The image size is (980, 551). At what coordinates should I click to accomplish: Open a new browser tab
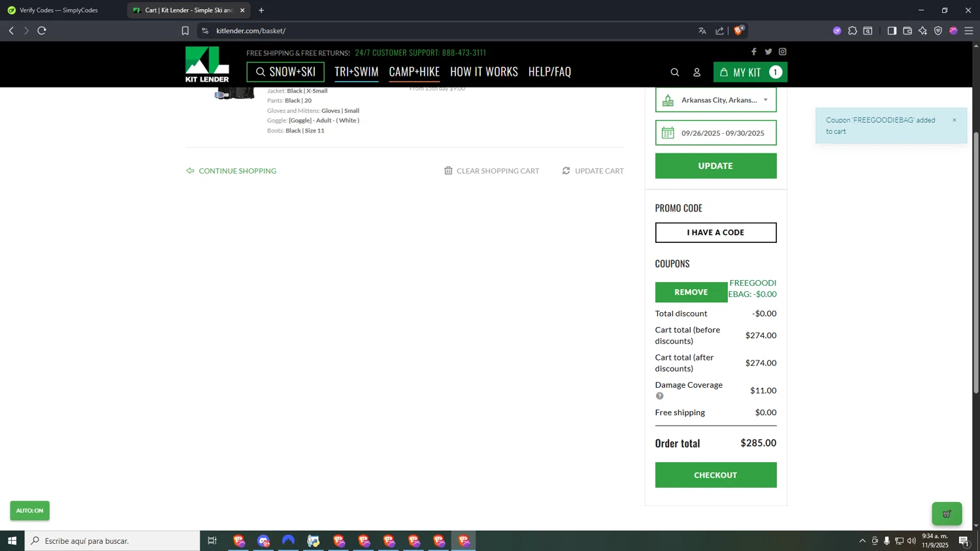point(261,10)
